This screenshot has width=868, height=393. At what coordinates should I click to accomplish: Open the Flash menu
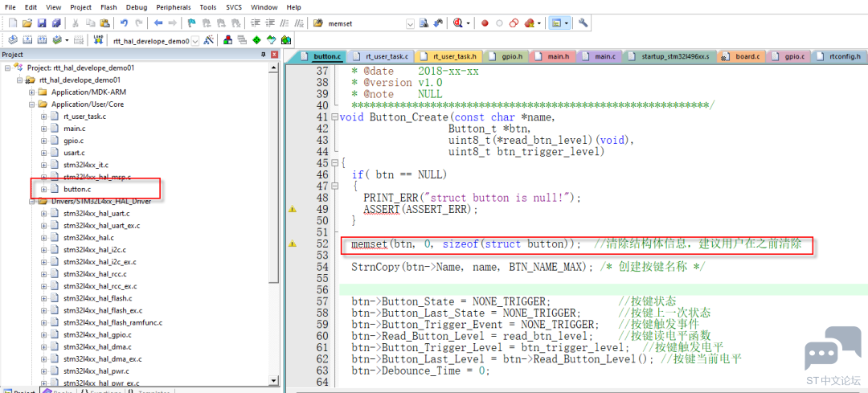(108, 7)
